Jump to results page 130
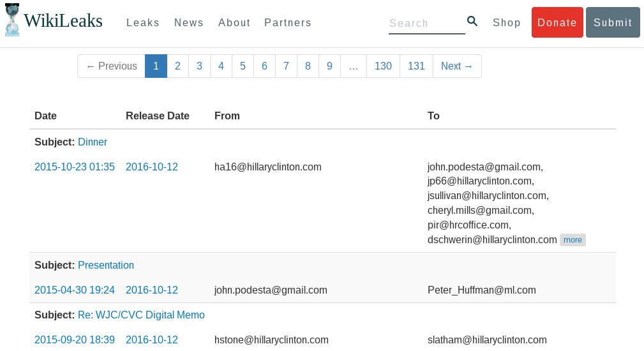The height and width of the screenshot is (351, 644). [383, 66]
